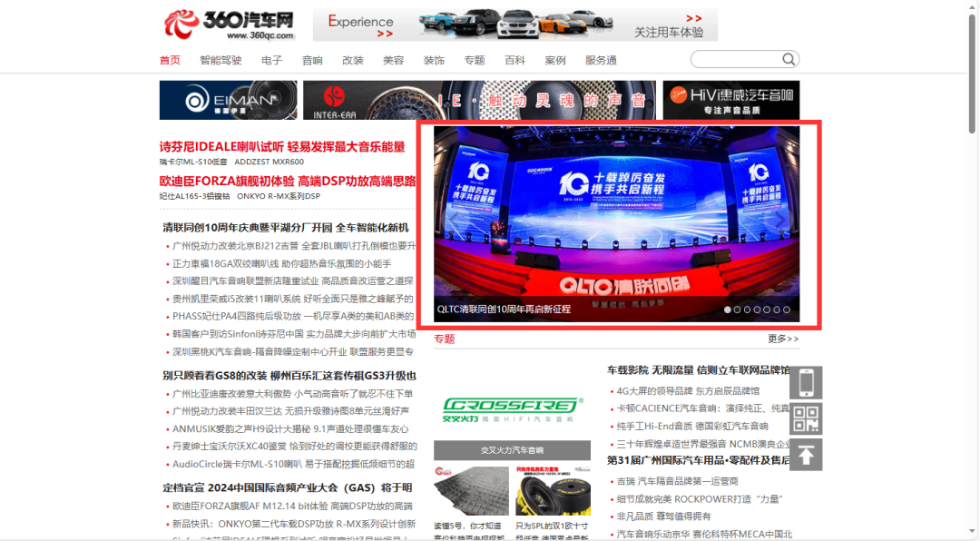Viewport: 980px width, 541px height.
Task: Open the 智能驾驶 navigation item
Action: point(220,60)
